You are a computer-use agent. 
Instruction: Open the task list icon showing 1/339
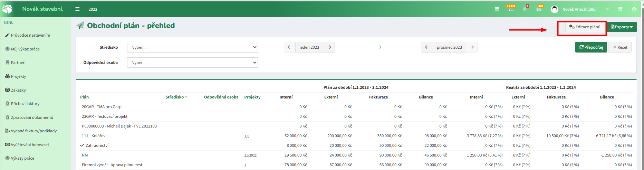click(511, 8)
